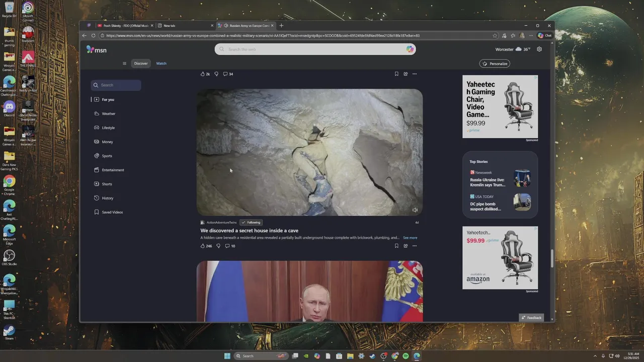The width and height of the screenshot is (644, 362).
Task: Switch to the Watch tab
Action: pyautogui.click(x=161, y=63)
